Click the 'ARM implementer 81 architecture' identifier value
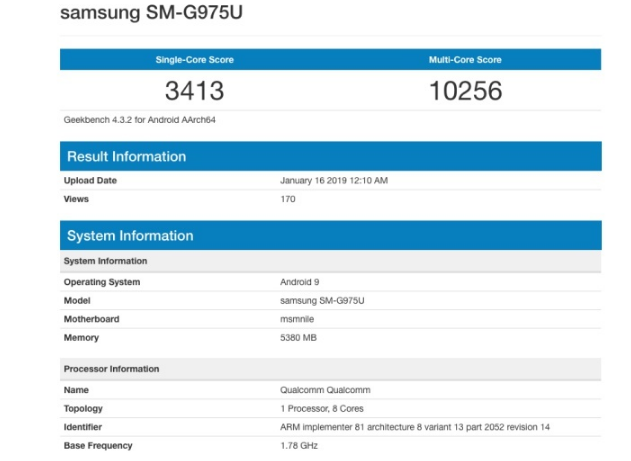Viewport: 631px width, 461px height. [x=415, y=427]
